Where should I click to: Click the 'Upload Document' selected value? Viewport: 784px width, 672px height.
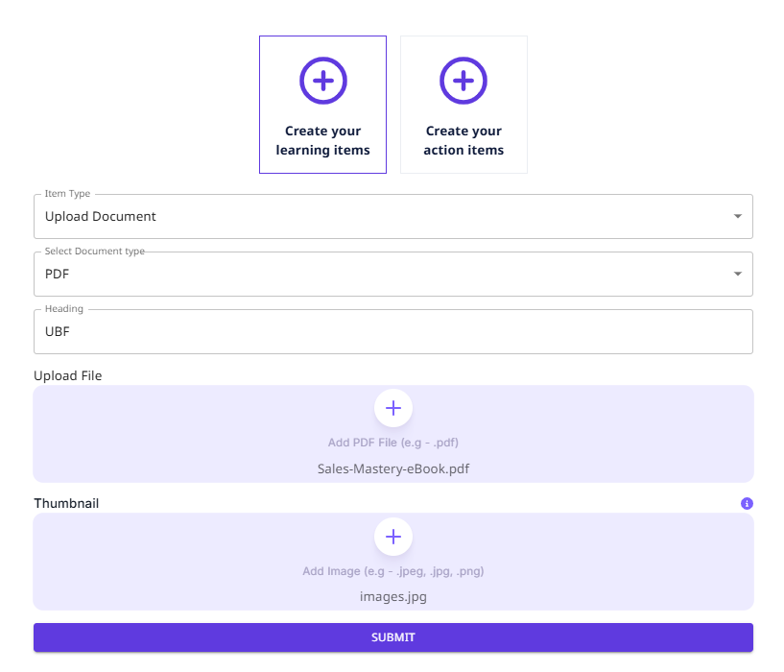101,216
